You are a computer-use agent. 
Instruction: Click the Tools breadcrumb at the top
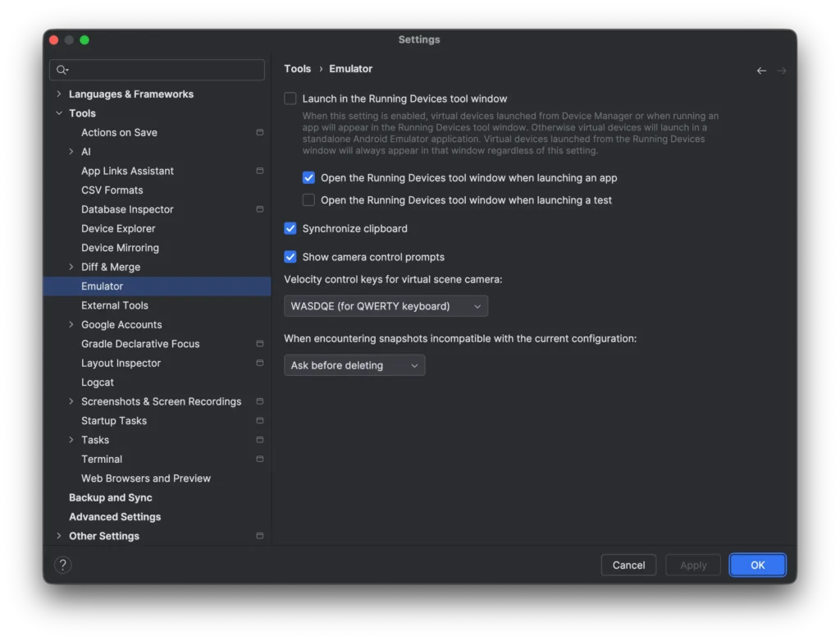click(297, 68)
